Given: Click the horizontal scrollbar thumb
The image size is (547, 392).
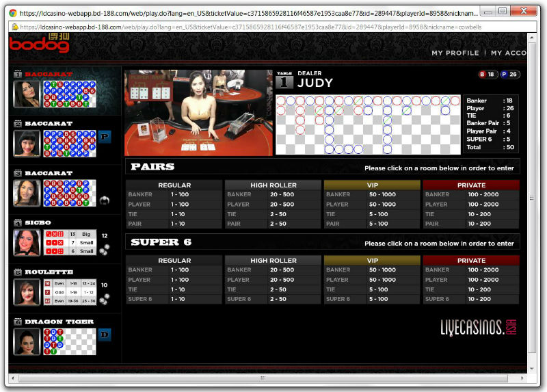Looking at the screenshot, I should pyautogui.click(x=263, y=378).
